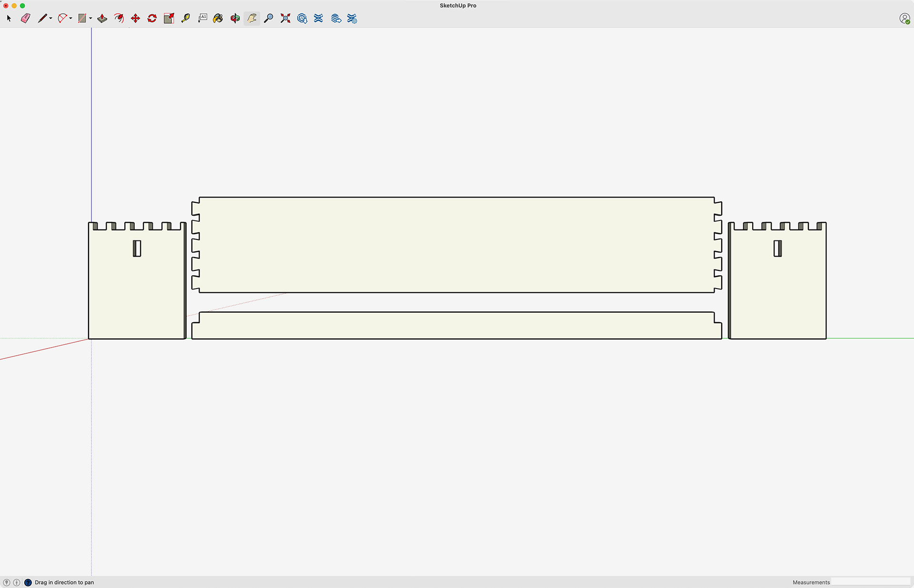Choose the Line pencil tool

tap(42, 18)
